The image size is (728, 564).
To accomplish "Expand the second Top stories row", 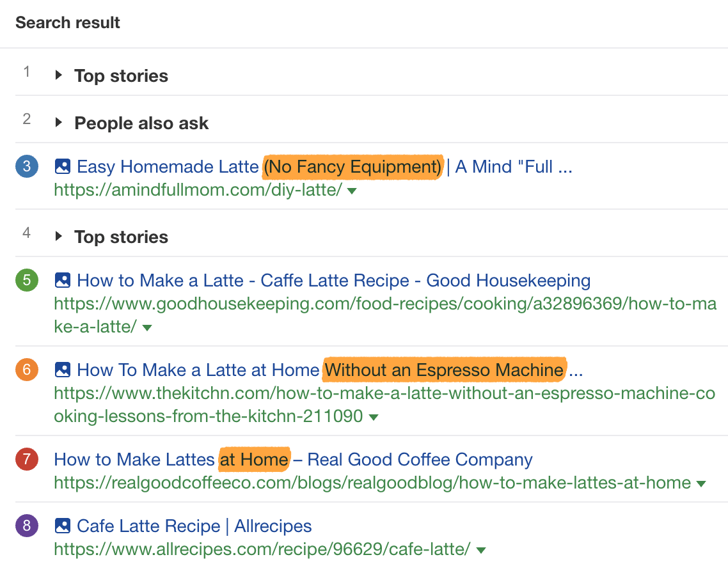I will tap(59, 237).
